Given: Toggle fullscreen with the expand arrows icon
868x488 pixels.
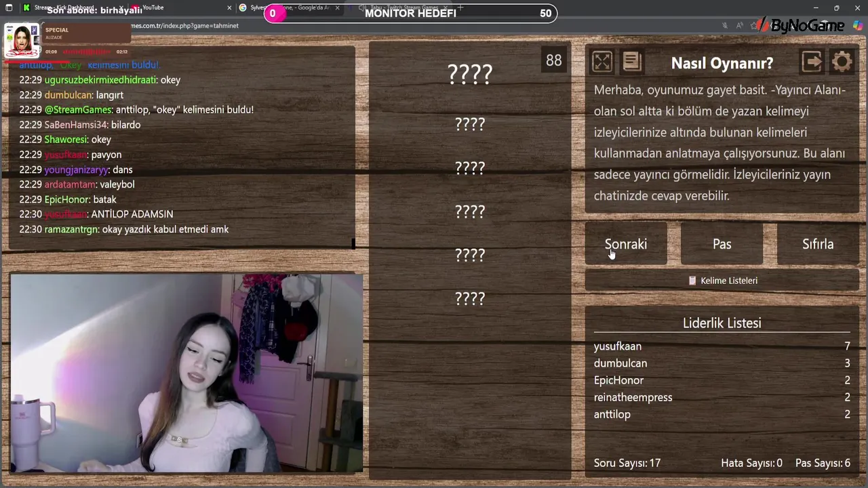Looking at the screenshot, I should (x=602, y=62).
